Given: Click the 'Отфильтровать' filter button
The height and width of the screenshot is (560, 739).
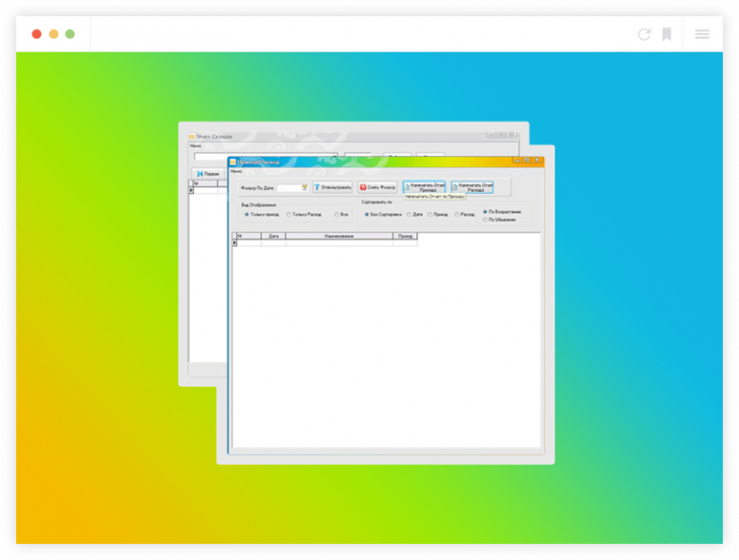Looking at the screenshot, I should 332,187.
